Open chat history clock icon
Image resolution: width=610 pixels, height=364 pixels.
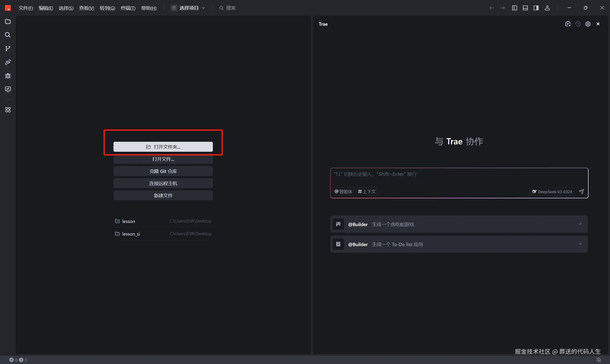[578, 24]
